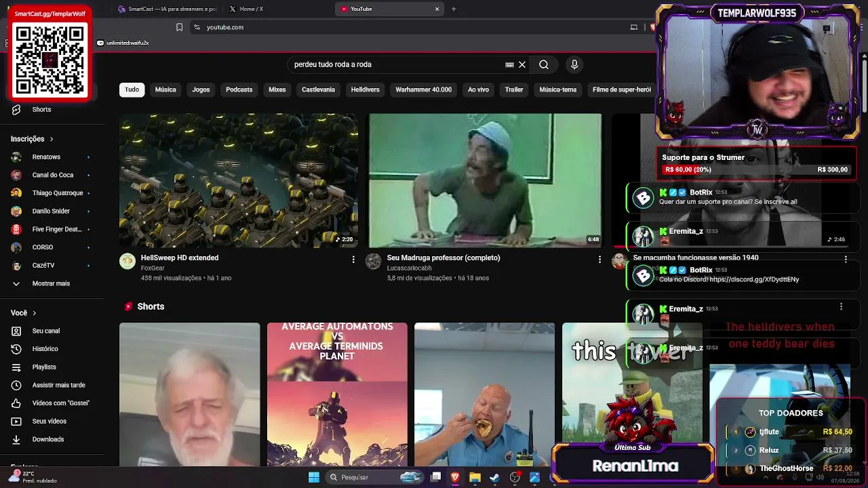The width and height of the screenshot is (868, 488).
Task: Select the Castlevania chip
Action: 318,89
